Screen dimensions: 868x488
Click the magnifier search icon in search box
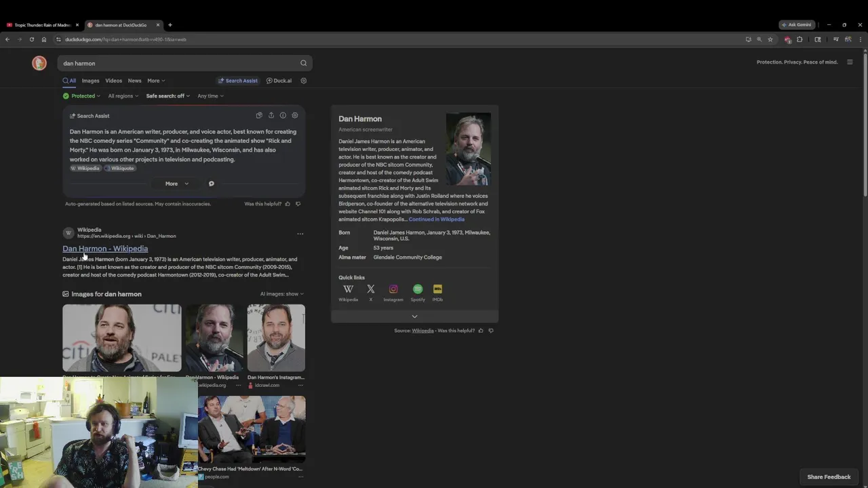pos(303,63)
